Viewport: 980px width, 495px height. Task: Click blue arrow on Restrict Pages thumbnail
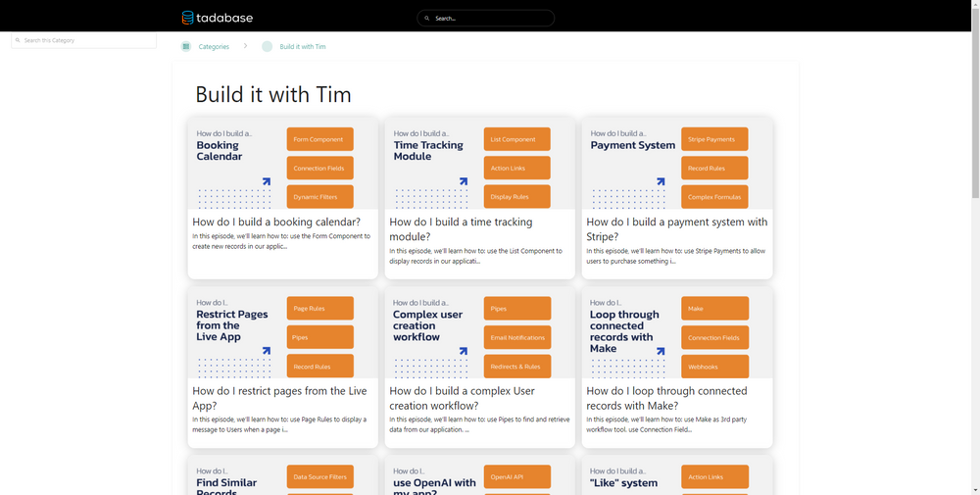coord(267,351)
